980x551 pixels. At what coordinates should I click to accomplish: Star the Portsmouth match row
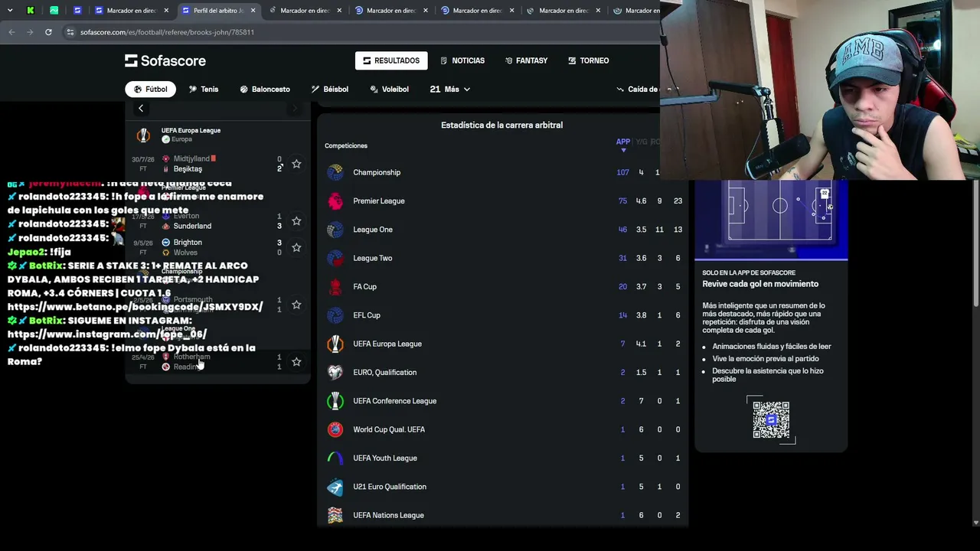[x=296, y=305]
